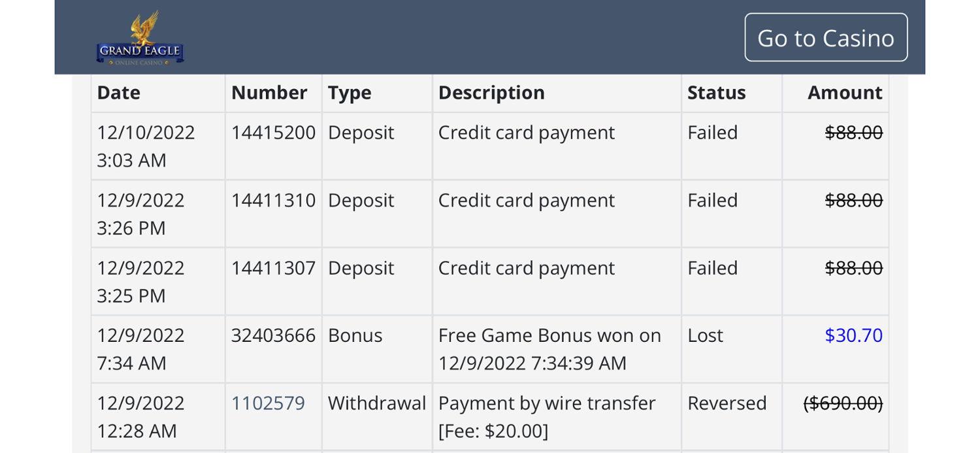Click the Type column header

pos(350,92)
